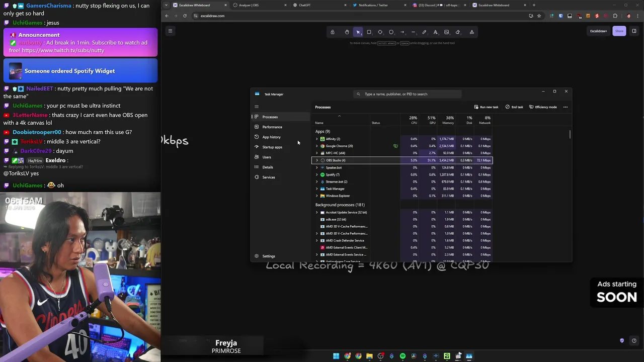
Task: Select the Arrow tool in Excalidraw
Action: coord(402,32)
